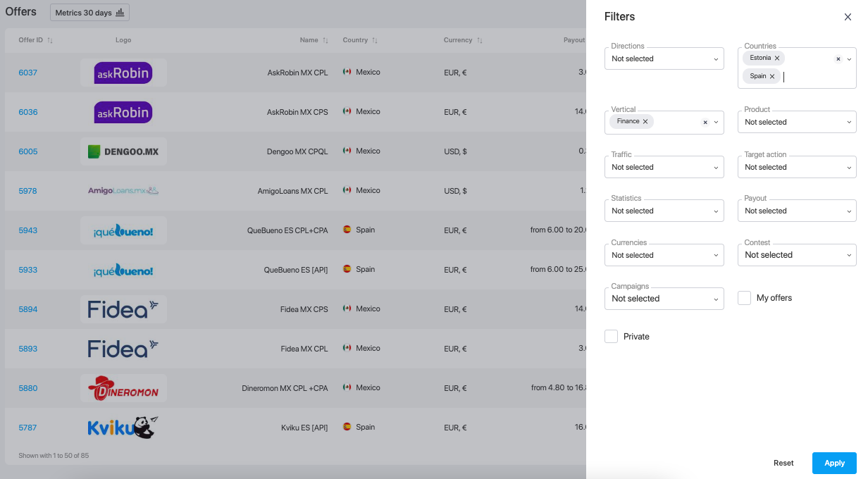
Task: Reset all filters
Action: [x=783, y=463]
